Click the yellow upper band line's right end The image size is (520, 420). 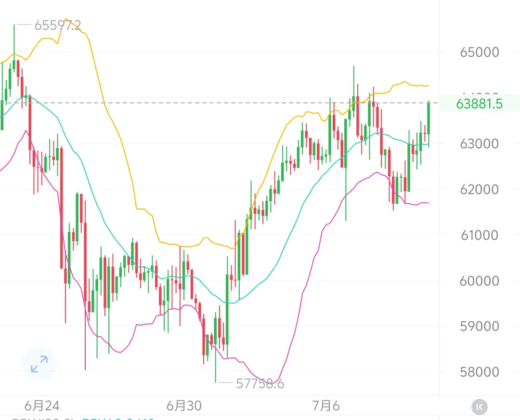click(x=428, y=86)
